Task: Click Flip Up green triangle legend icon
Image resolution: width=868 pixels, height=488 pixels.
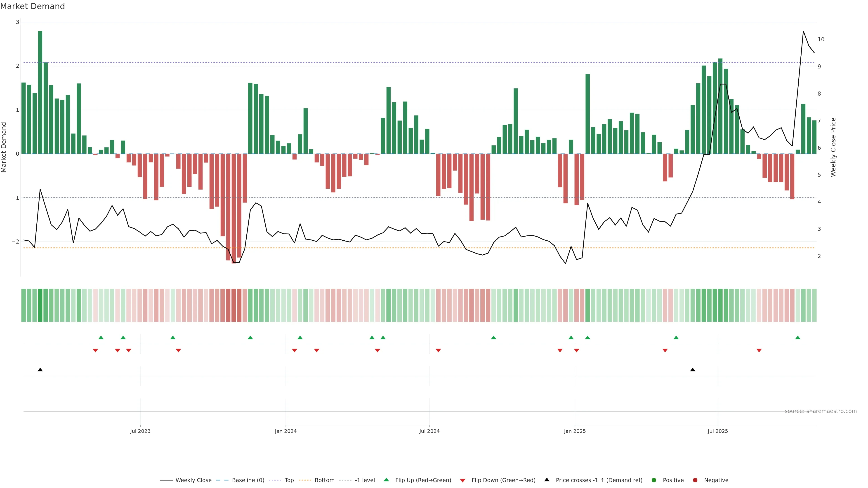Action: tap(387, 480)
